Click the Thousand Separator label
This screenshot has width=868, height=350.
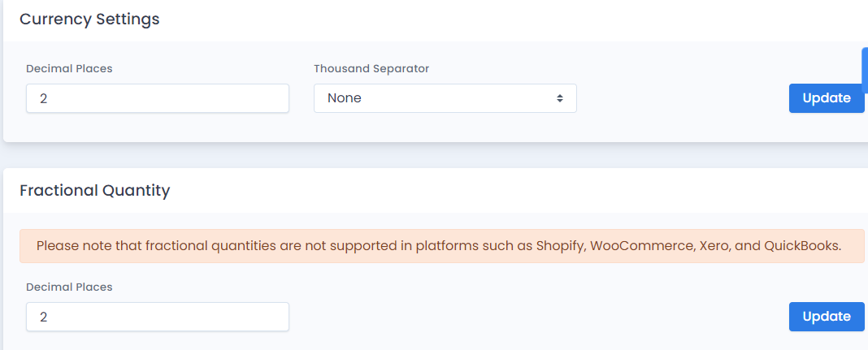pos(371,68)
